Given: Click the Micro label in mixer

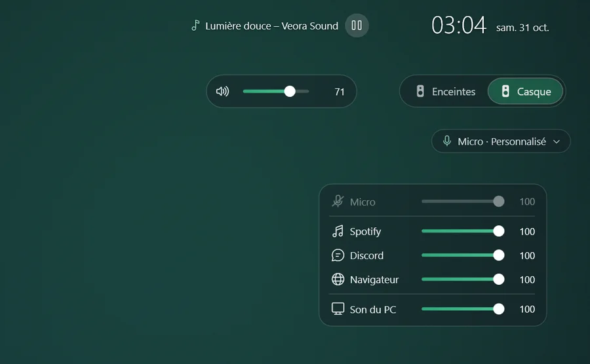Looking at the screenshot, I should [363, 202].
